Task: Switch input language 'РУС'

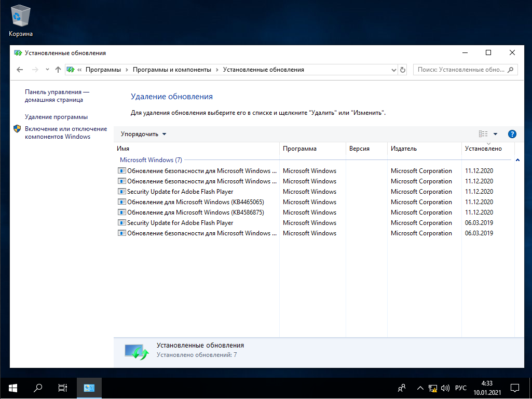Action: [x=461, y=388]
